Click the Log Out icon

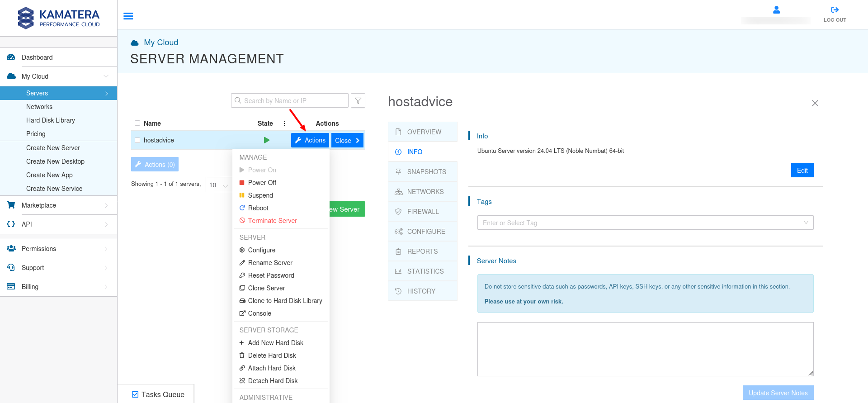(835, 10)
